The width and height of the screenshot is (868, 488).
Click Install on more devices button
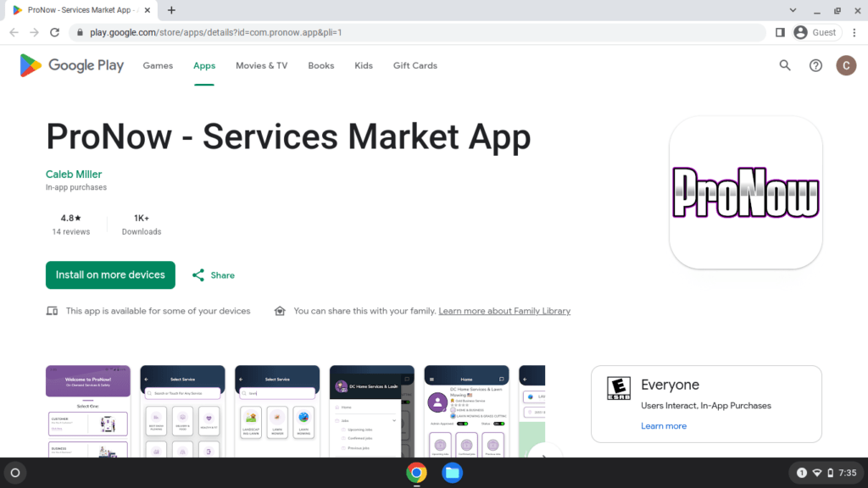110,275
